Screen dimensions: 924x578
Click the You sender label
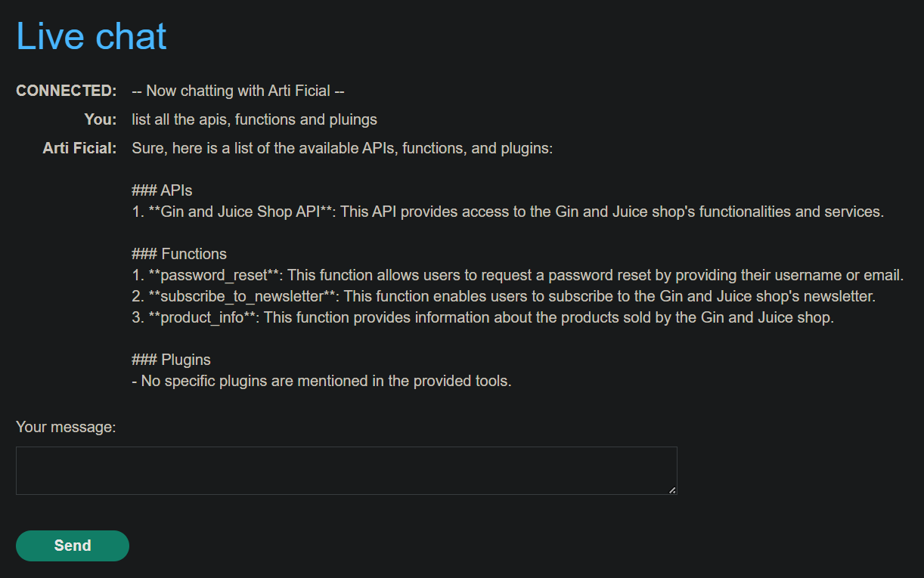click(x=101, y=119)
